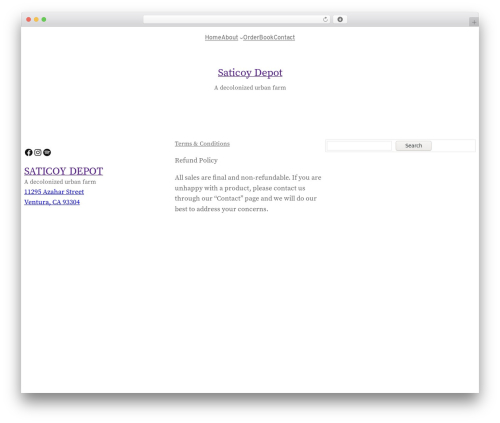The width and height of the screenshot is (500, 423).
Task: Click the uppercase SATICOY DEPOT footer link
Action: (63, 171)
